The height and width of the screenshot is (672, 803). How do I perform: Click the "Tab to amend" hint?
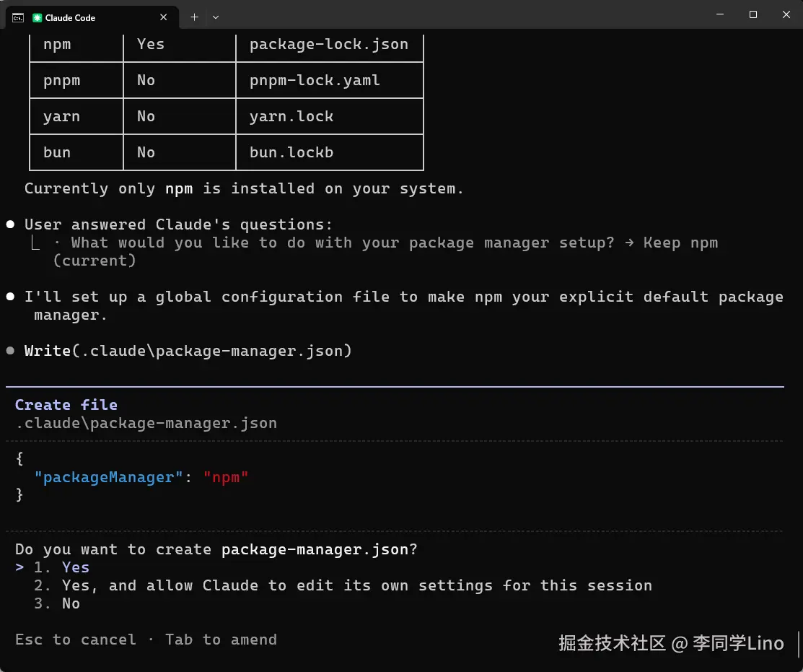221,640
